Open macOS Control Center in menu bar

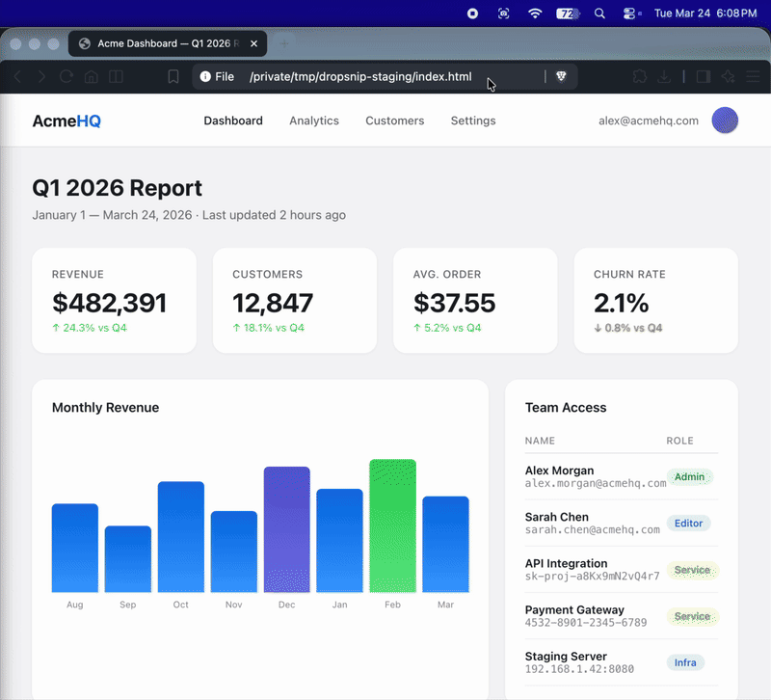pyautogui.click(x=630, y=13)
